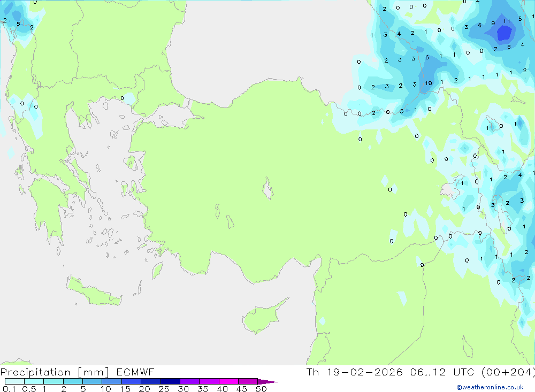Click the 25 legend scale label
Image resolution: width=535 pixels, height=392 pixels.
(x=164, y=389)
